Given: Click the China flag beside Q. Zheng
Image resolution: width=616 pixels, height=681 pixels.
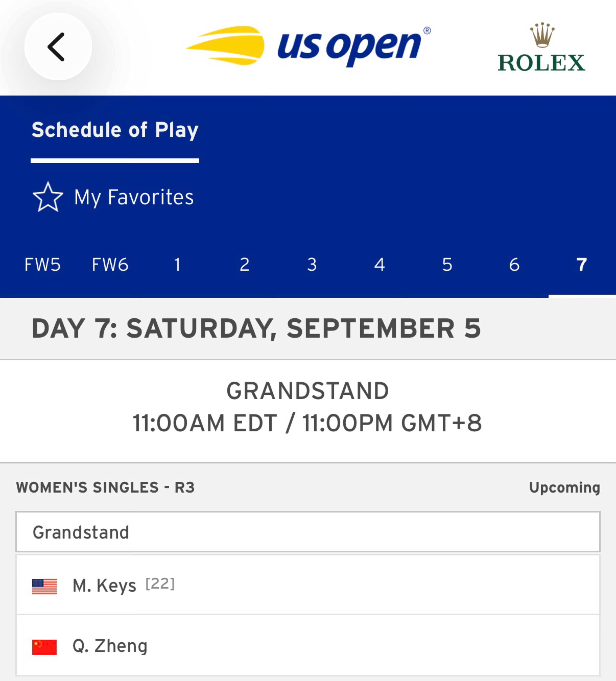Looking at the screenshot, I should 44,647.
